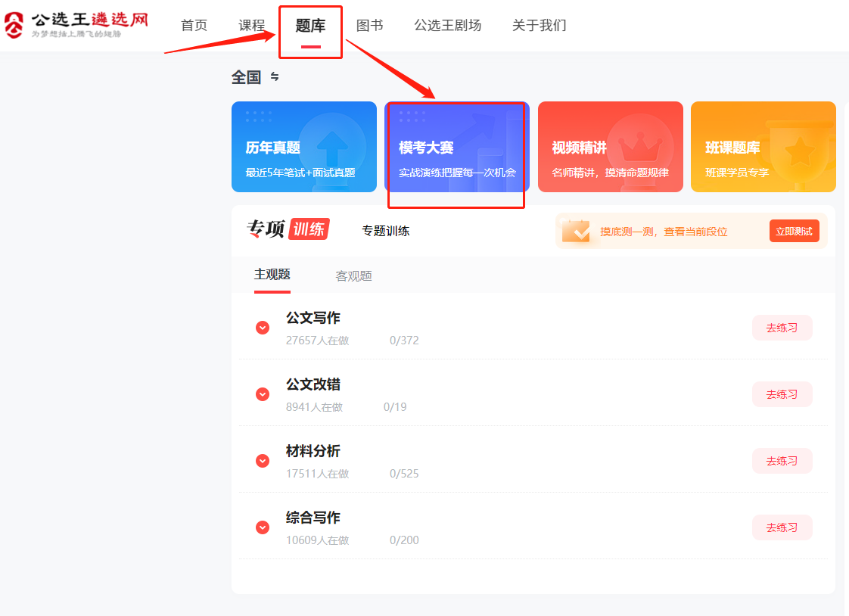Click the calendar checkmark icon in banner

576,231
